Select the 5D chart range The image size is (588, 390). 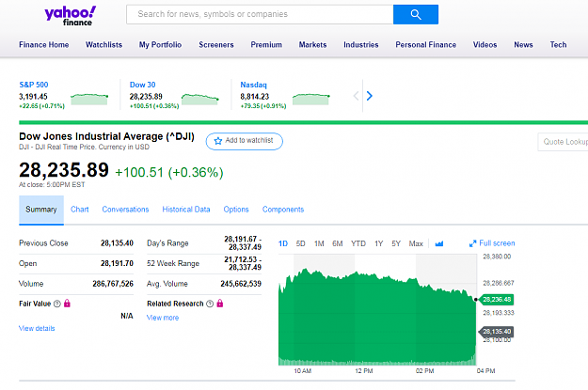tap(300, 243)
